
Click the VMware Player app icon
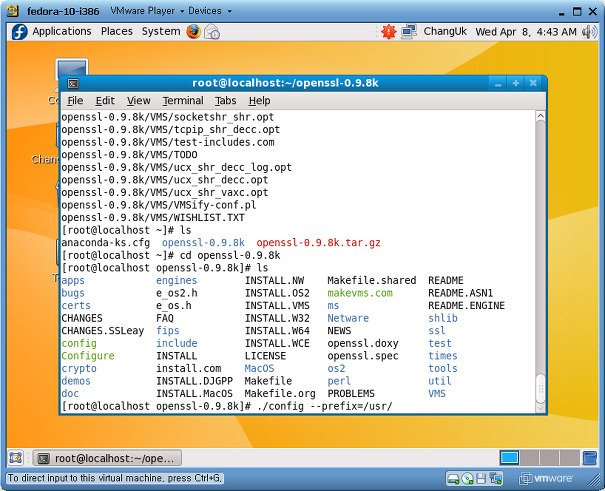(x=13, y=11)
